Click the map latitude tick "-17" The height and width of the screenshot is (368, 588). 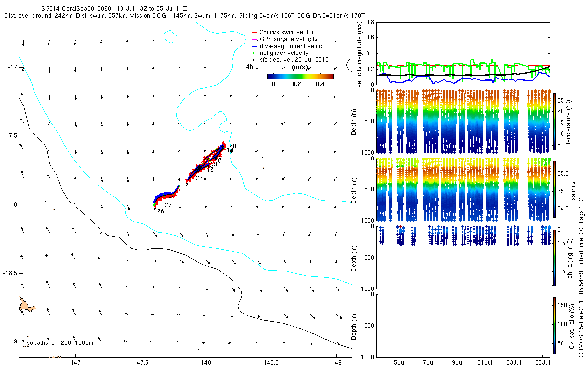point(12,67)
